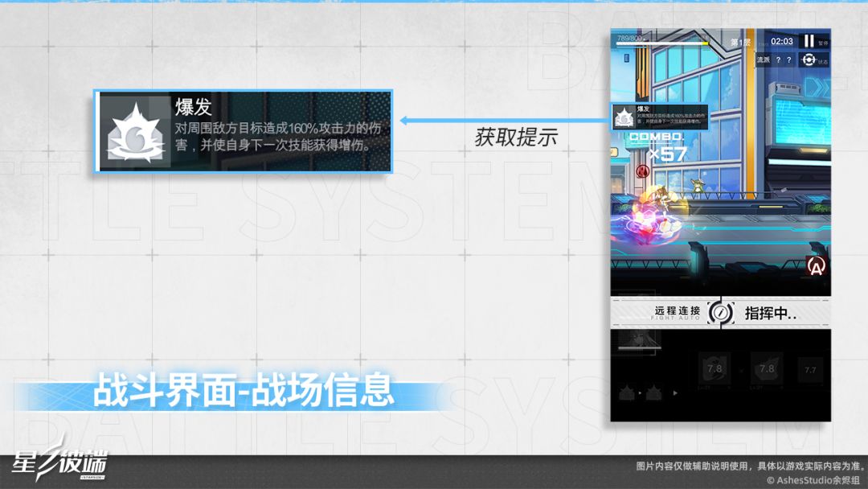Select the enlarged 爆发 title text
The width and height of the screenshot is (868, 489).
pyautogui.click(x=193, y=108)
